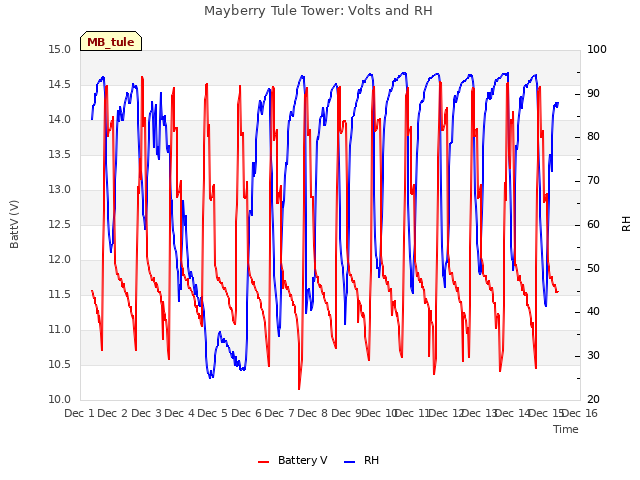Click the 30 right-axis RH tick label
Image resolution: width=640 pixels, height=480 pixels.
pos(593,356)
